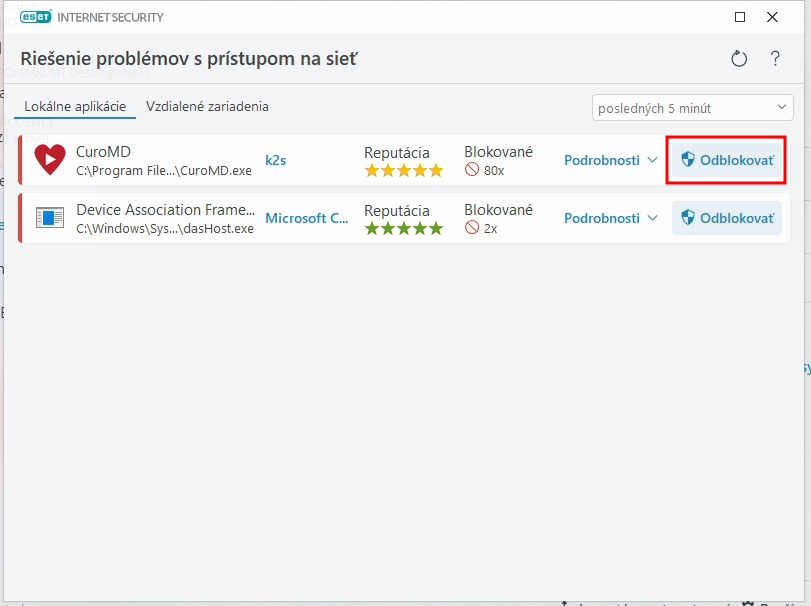Image resolution: width=811 pixels, height=606 pixels.
Task: Click the heading Riešenie problémov s prístupom na sieť
Action: pyautogui.click(x=189, y=58)
